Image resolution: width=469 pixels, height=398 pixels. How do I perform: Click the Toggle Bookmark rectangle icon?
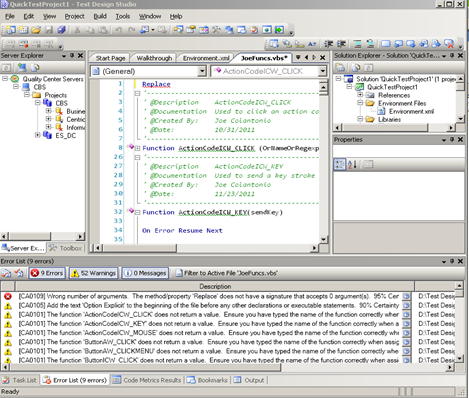pos(386,44)
